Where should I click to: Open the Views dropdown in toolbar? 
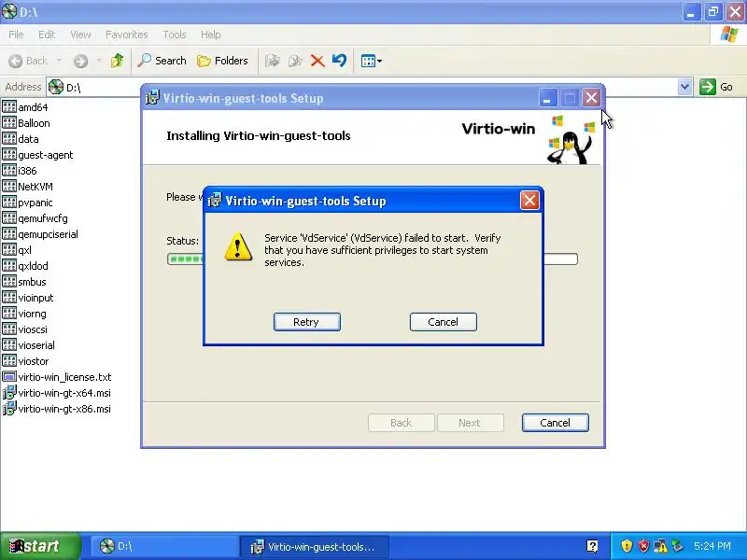(371, 61)
